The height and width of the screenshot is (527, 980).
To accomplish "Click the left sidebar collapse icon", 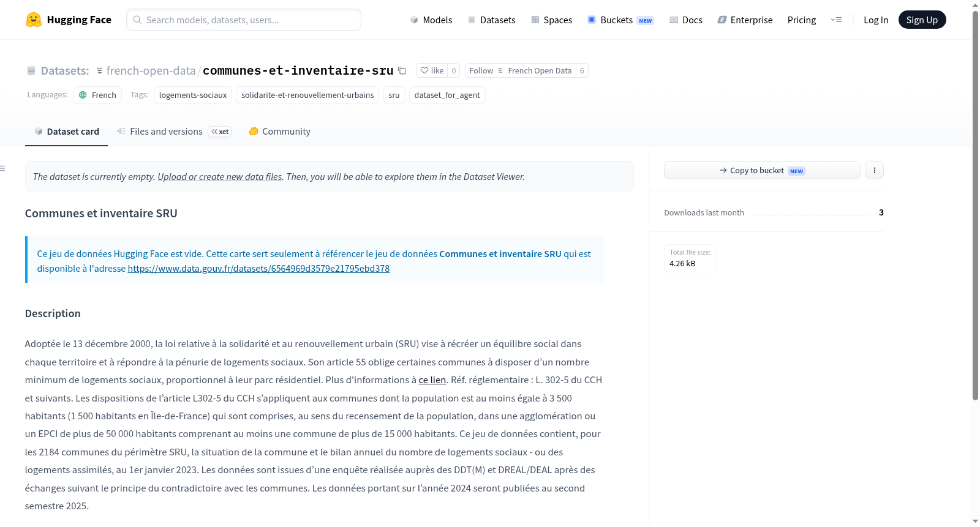I will click(2, 168).
